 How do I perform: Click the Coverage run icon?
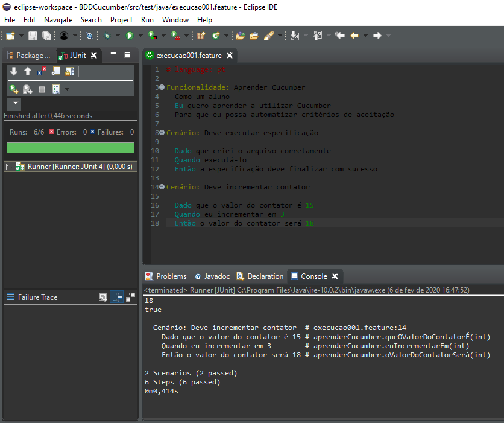click(x=153, y=36)
